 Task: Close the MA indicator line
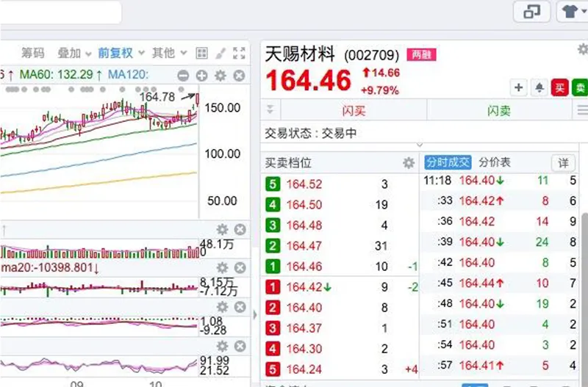pos(240,76)
